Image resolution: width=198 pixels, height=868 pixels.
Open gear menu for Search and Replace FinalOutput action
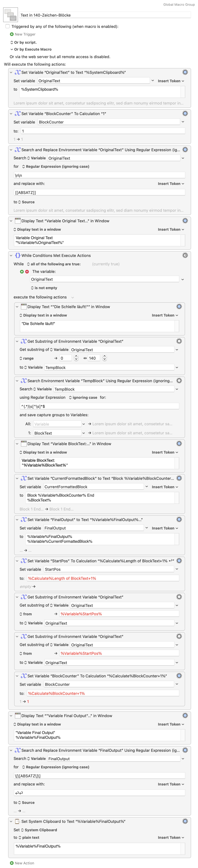click(x=185, y=750)
